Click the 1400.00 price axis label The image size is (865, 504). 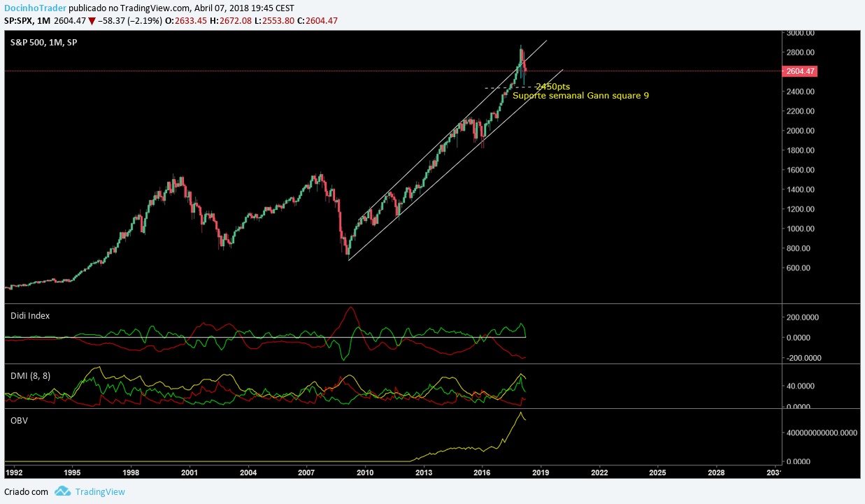tap(800, 189)
